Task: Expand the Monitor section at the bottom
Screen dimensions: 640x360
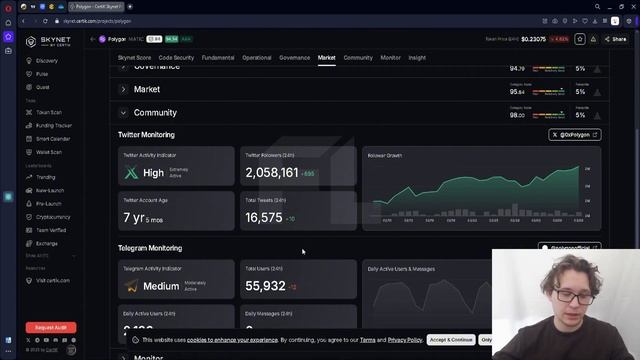Action: tap(123, 357)
